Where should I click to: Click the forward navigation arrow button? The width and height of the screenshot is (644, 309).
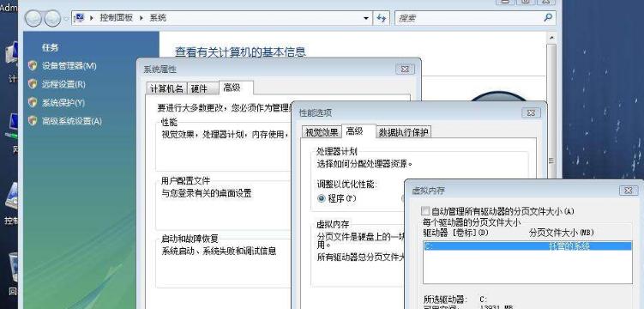click(x=52, y=18)
